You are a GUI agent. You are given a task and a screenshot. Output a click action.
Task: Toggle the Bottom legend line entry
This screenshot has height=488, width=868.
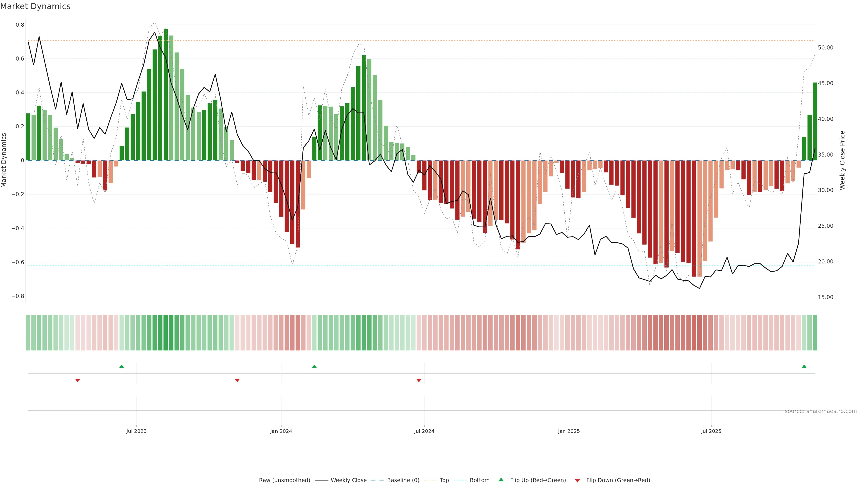coord(479,480)
